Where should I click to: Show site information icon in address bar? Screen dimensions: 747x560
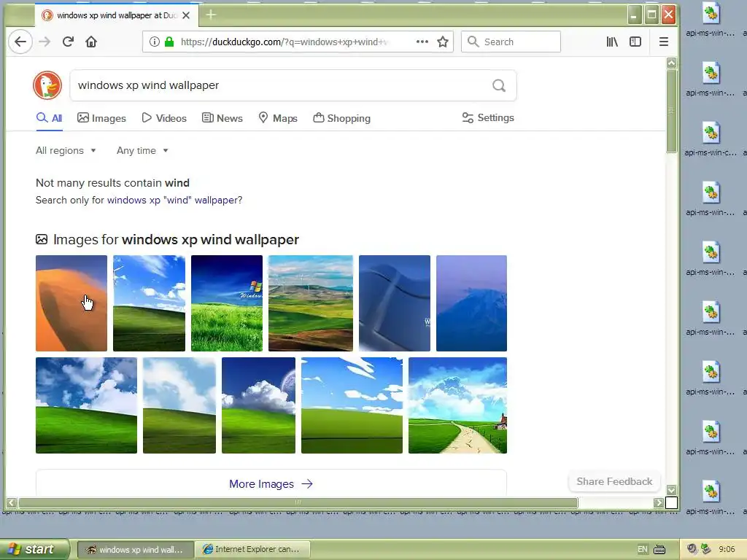tap(155, 42)
